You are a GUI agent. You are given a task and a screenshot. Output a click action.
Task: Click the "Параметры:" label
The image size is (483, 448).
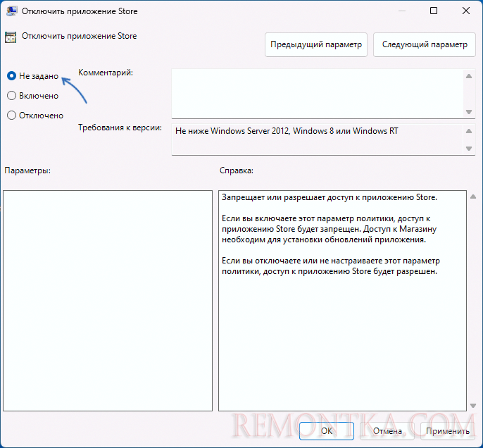[x=27, y=170]
